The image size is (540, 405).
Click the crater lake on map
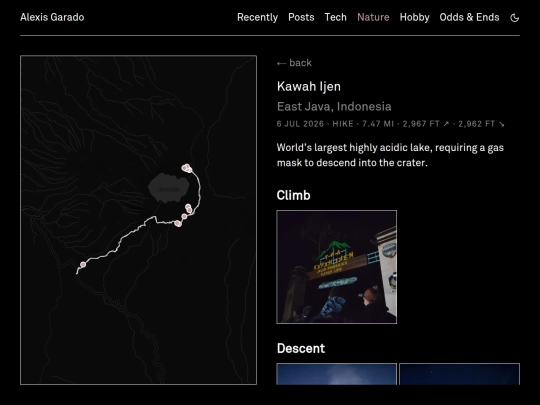tap(168, 188)
